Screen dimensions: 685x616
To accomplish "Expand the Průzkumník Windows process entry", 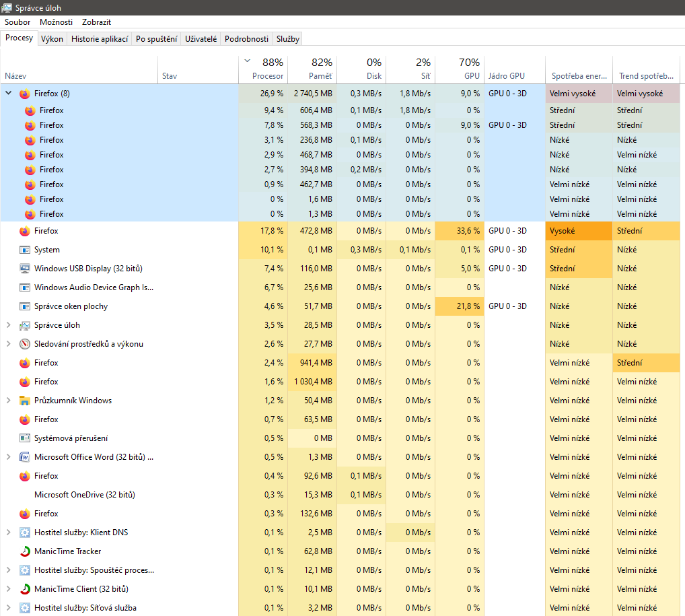I will coord(9,401).
